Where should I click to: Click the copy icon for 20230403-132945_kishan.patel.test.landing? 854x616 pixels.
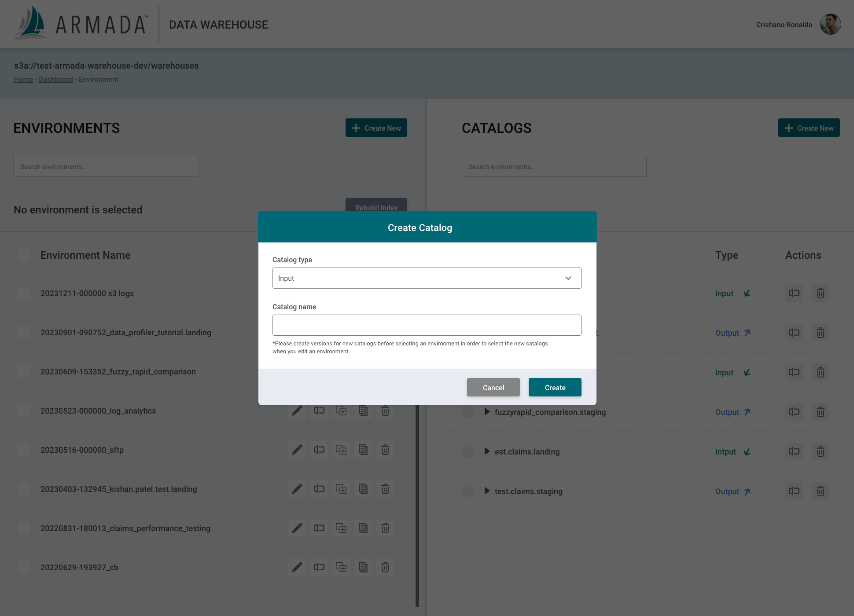(363, 489)
